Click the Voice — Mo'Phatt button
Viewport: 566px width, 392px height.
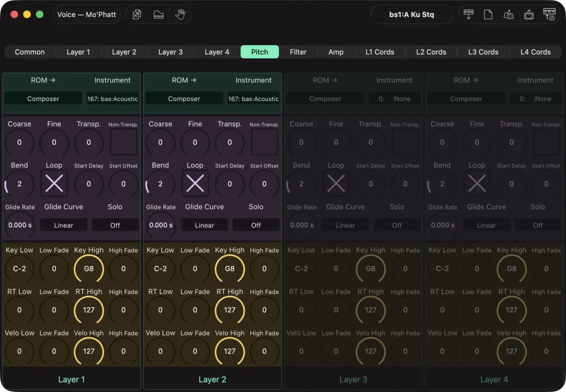tap(87, 15)
